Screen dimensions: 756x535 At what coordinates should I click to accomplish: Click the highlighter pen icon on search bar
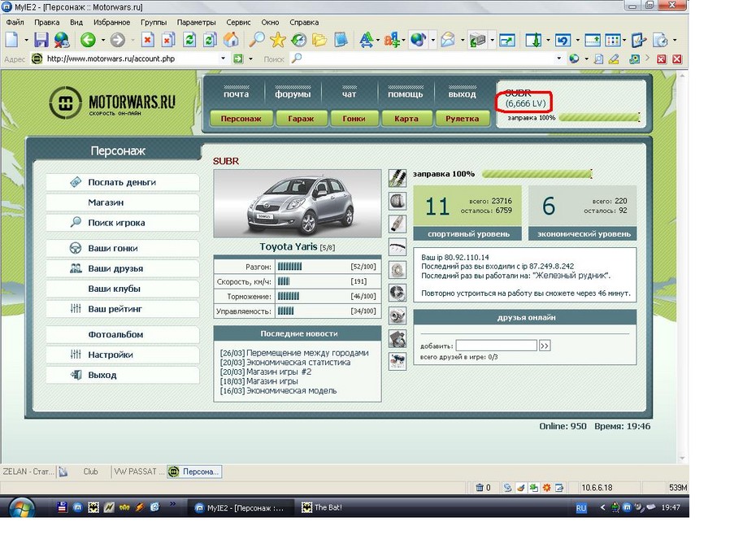click(x=614, y=59)
